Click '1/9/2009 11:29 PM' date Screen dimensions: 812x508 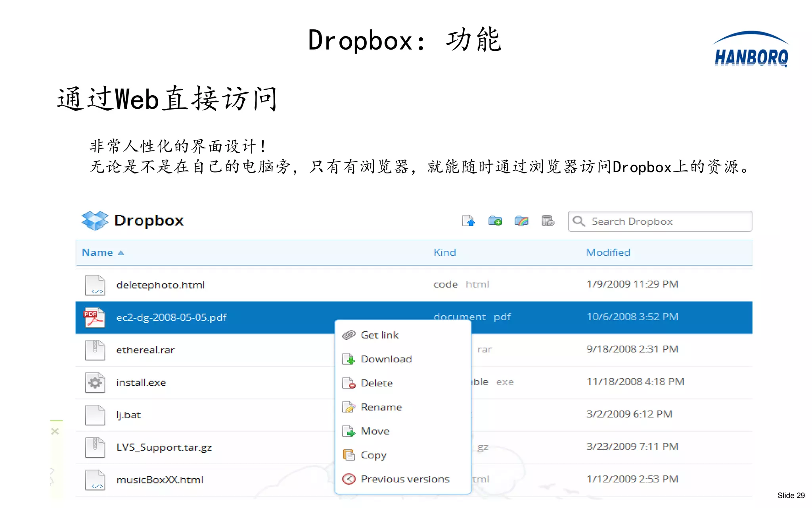[632, 285]
